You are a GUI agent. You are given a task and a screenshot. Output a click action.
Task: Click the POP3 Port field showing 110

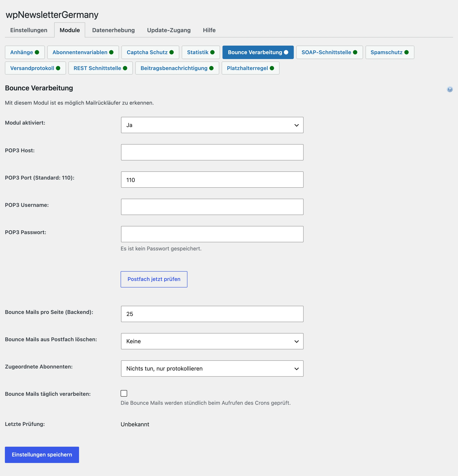coord(212,180)
